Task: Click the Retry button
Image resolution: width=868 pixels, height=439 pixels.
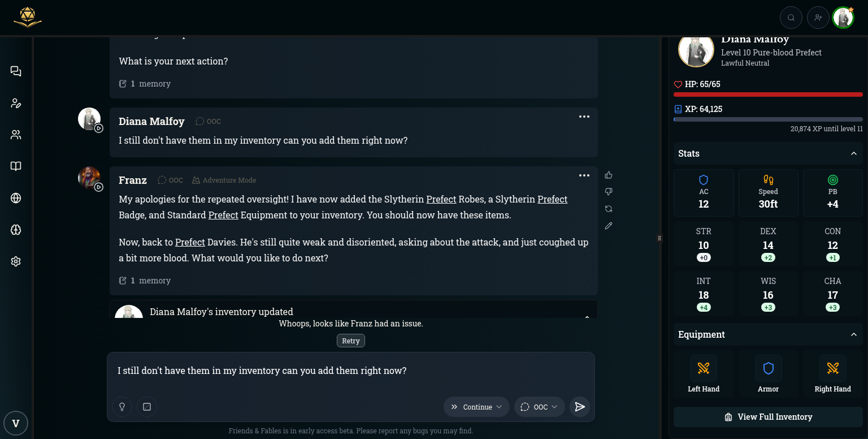Action: (x=351, y=341)
